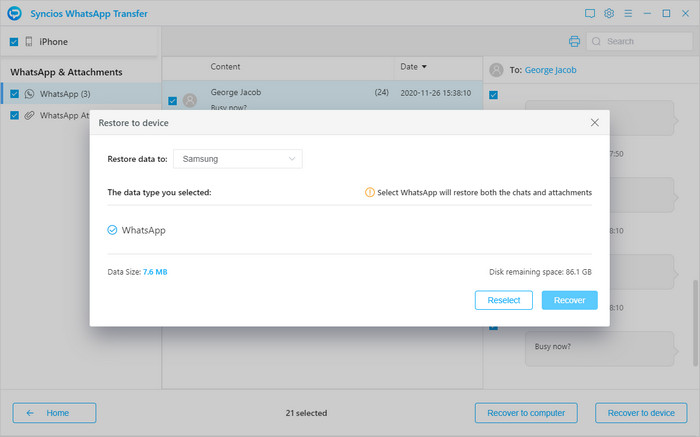Viewport: 700px width, 437px height.
Task: Click the WhatsApp logo icon in sidebar
Action: click(29, 94)
